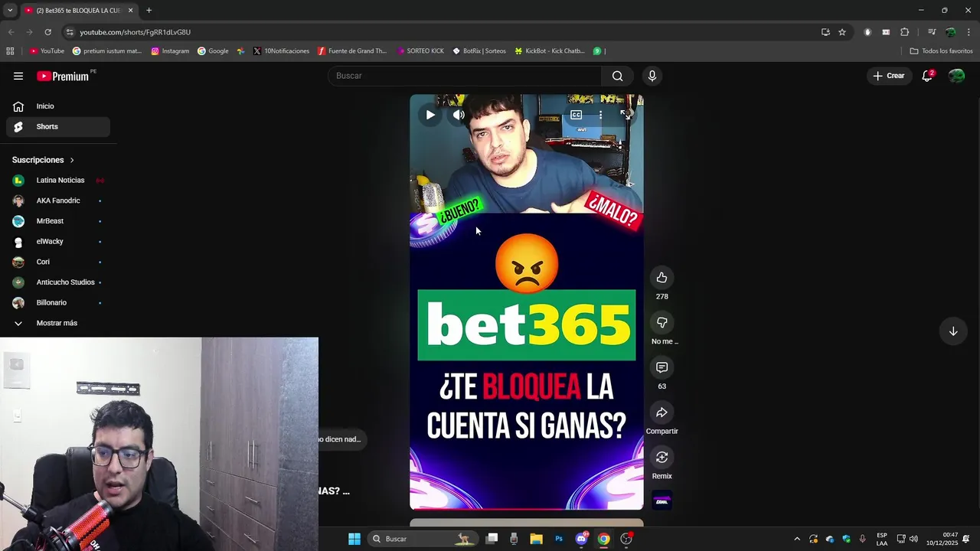980x551 pixels.
Task: Open the Google bookmark
Action: [213, 51]
